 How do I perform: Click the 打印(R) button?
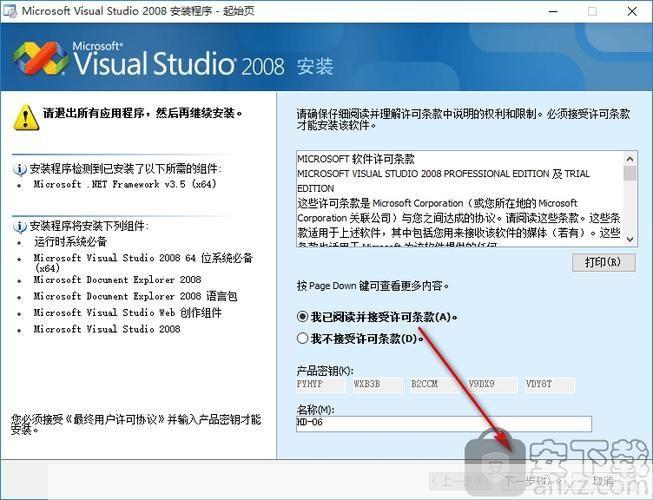coord(603,262)
